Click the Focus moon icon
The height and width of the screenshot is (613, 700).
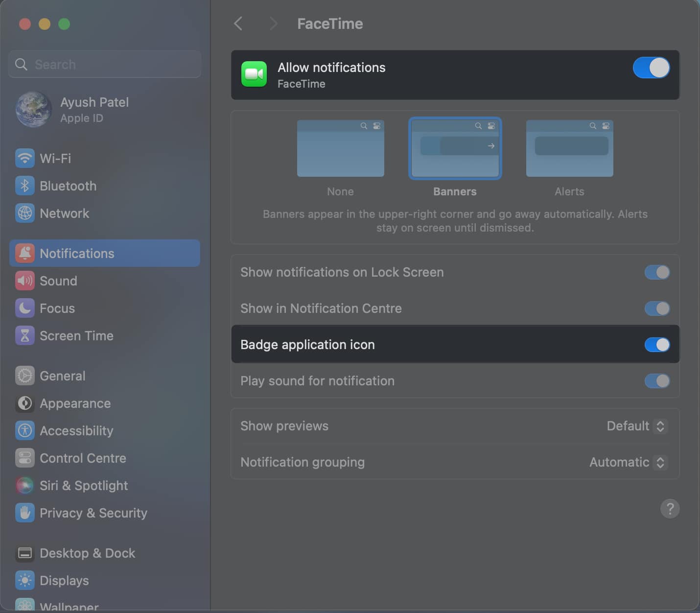(25, 308)
